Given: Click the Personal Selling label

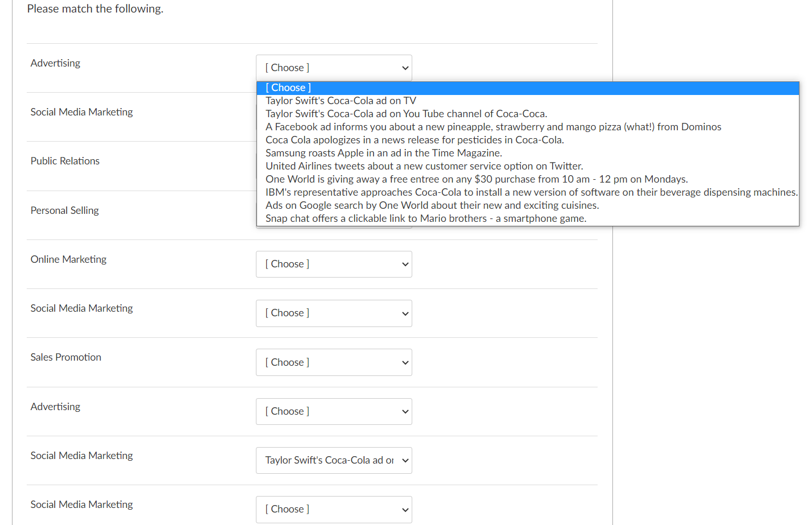Looking at the screenshot, I should (x=64, y=210).
